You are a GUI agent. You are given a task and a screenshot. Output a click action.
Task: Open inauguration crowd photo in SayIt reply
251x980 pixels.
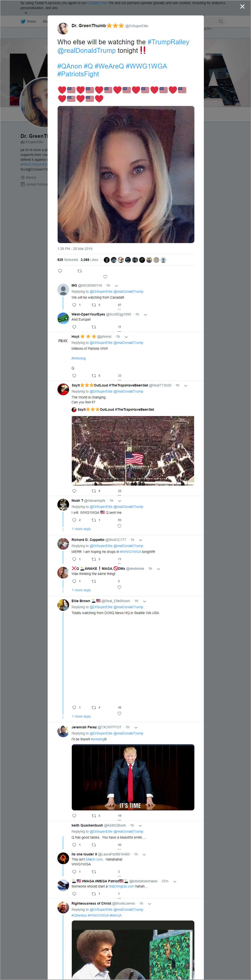(133, 451)
